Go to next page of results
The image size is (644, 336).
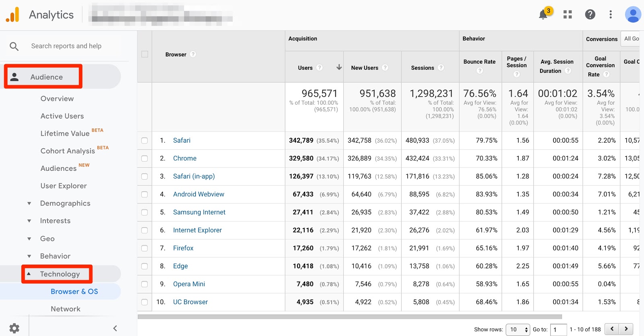coord(626,329)
